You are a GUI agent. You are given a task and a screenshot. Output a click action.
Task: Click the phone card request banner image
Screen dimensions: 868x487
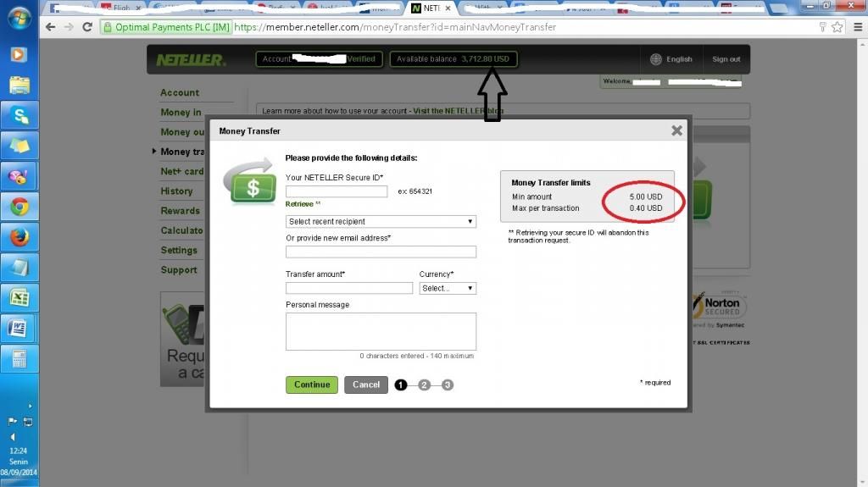pyautogui.click(x=182, y=339)
